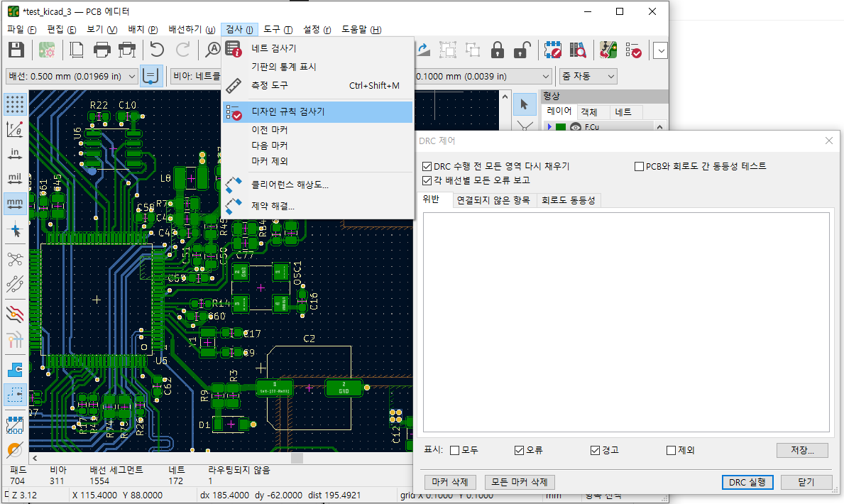Check the 모두 show filter
The image size is (844, 504).
(455, 450)
